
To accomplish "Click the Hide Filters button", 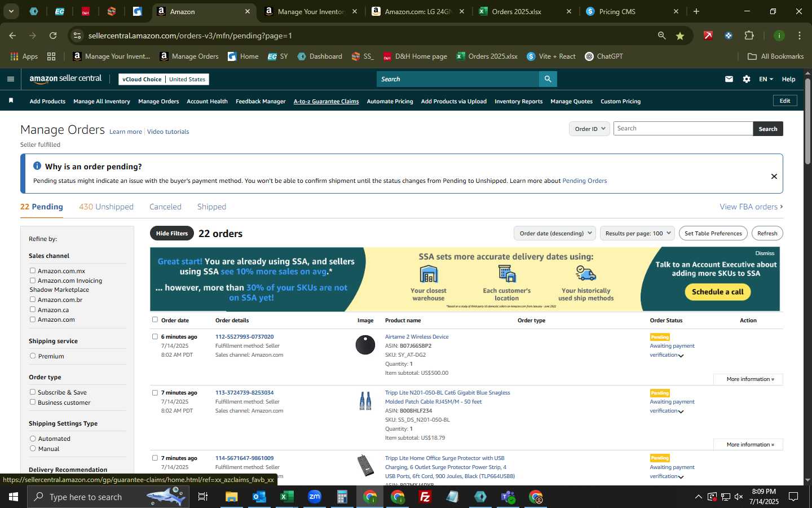I will tap(172, 233).
